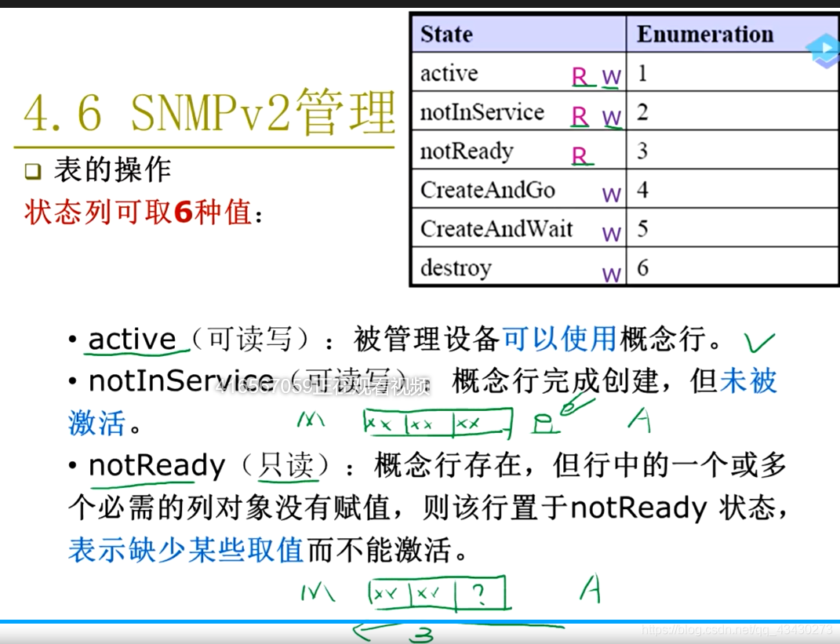Click the 'notReady（只读）' bullet term

point(210,464)
